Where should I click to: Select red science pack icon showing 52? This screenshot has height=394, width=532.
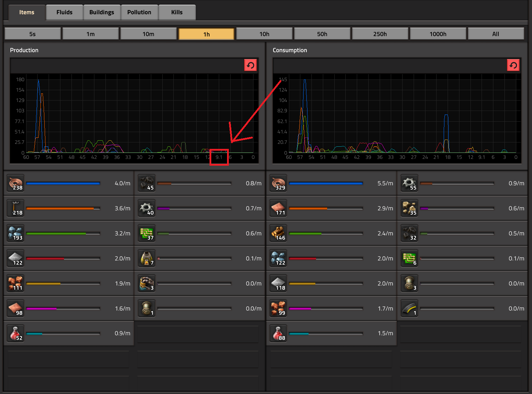16,333
